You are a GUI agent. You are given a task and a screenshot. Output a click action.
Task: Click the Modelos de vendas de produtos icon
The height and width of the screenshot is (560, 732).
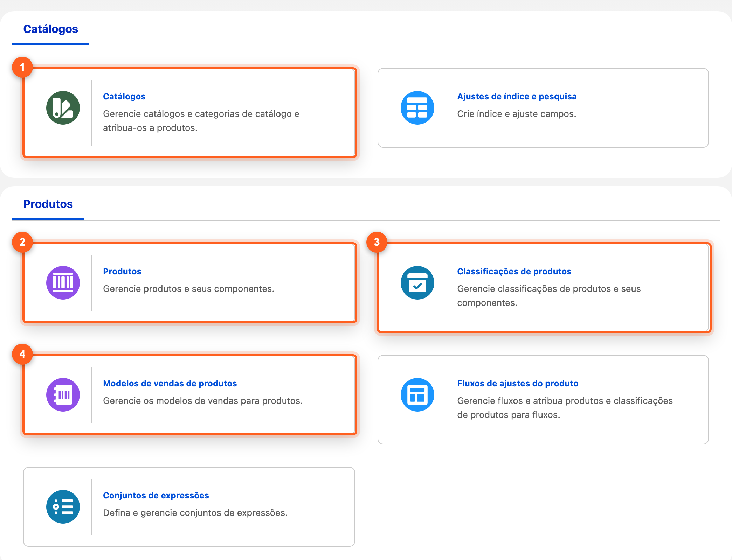(63, 395)
